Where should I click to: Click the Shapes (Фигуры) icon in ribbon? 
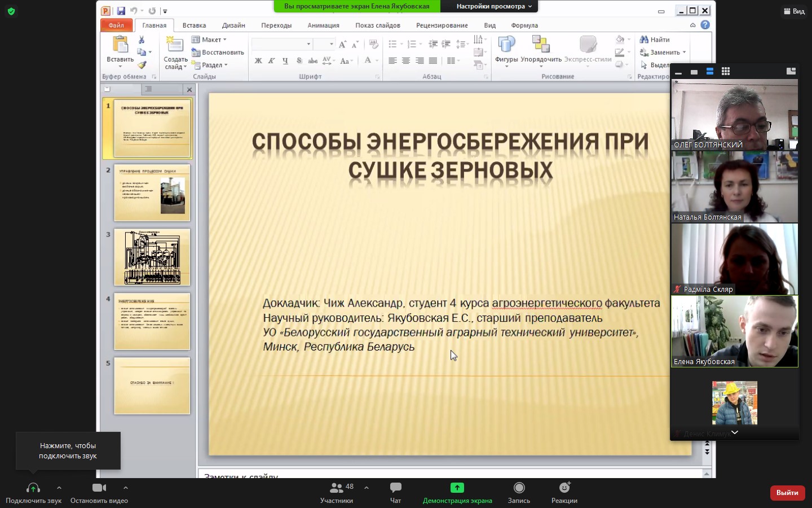coord(506,45)
